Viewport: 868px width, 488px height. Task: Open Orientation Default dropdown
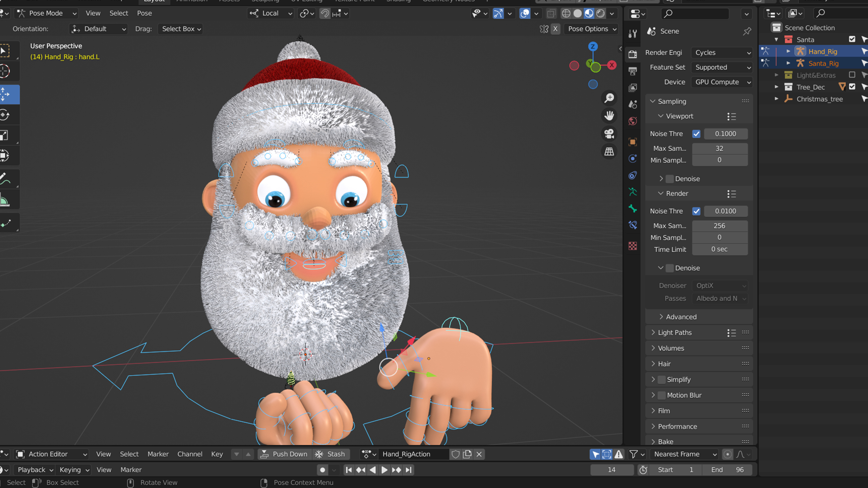coord(98,29)
